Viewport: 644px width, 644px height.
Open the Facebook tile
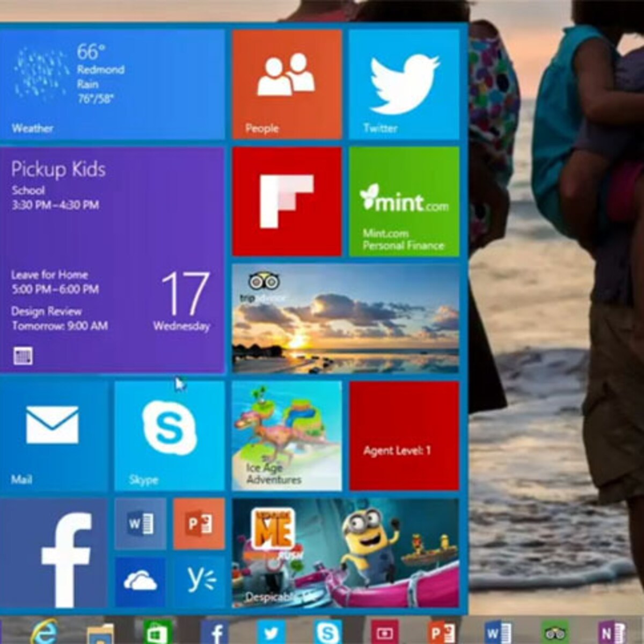[54, 553]
